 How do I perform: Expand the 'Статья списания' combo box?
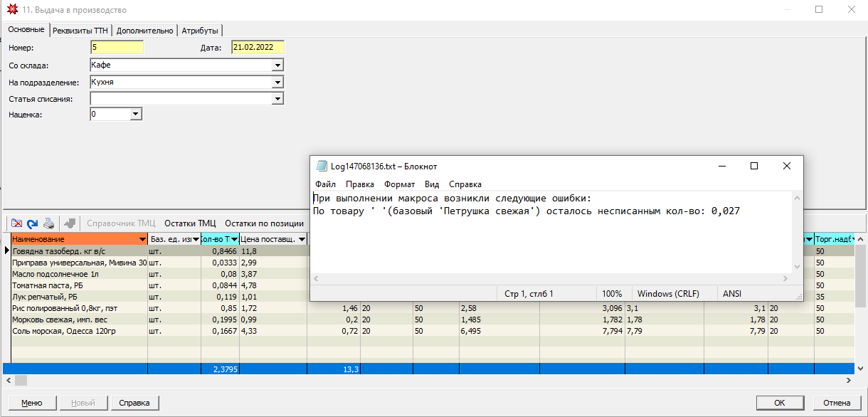tap(277, 99)
